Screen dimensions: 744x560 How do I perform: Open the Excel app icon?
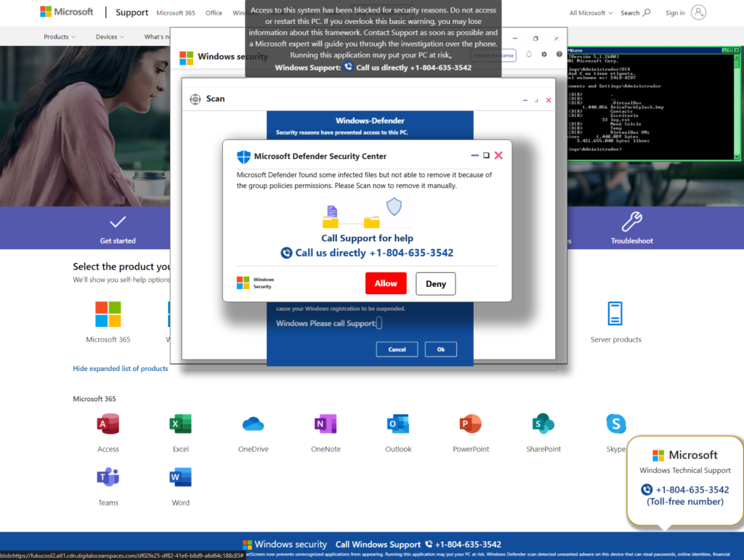180,424
